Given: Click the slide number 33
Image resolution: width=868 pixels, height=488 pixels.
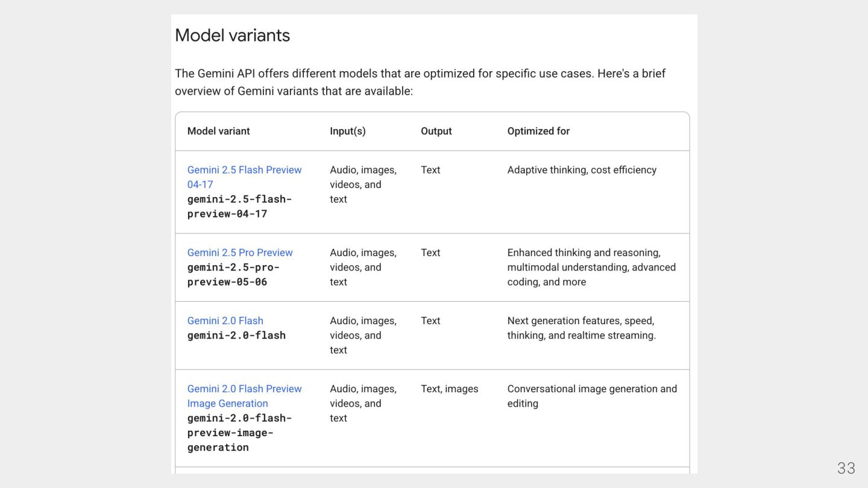Looking at the screenshot, I should click(846, 468).
